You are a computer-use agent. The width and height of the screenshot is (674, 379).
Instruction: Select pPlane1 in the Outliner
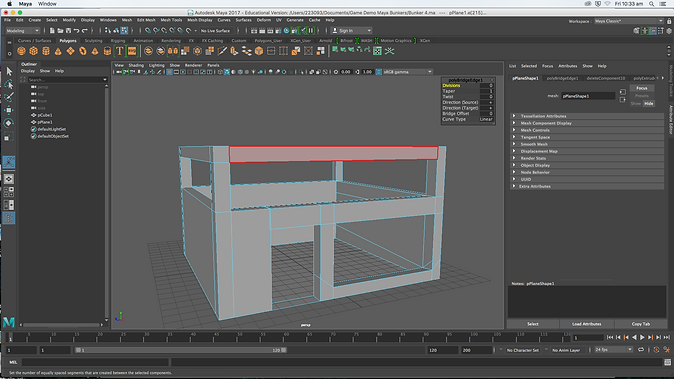[45, 122]
